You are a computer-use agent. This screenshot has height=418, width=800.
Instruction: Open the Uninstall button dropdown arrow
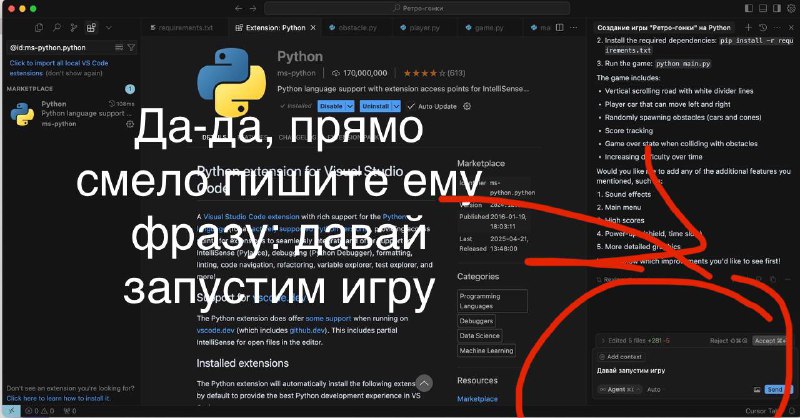396,106
